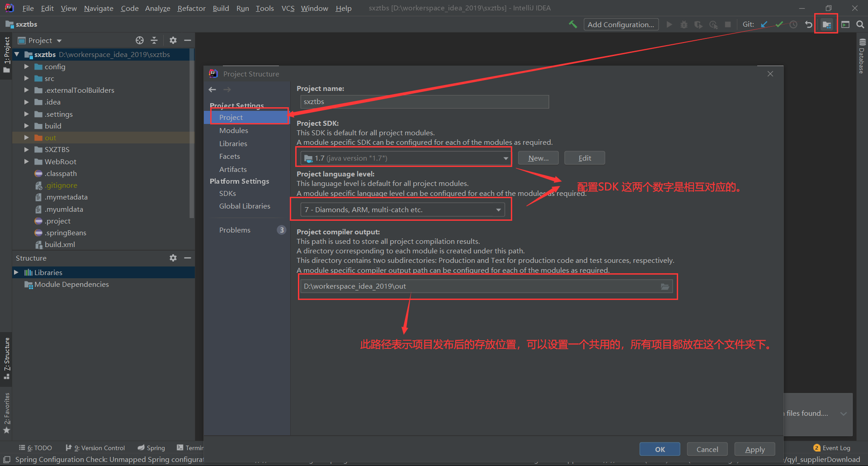Open the Analyze menu

pos(157,8)
